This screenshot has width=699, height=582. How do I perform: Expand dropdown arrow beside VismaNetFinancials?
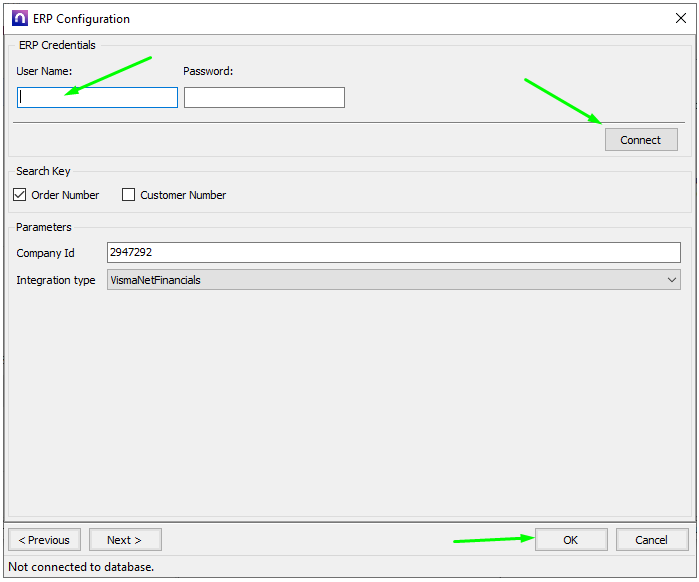click(x=672, y=280)
